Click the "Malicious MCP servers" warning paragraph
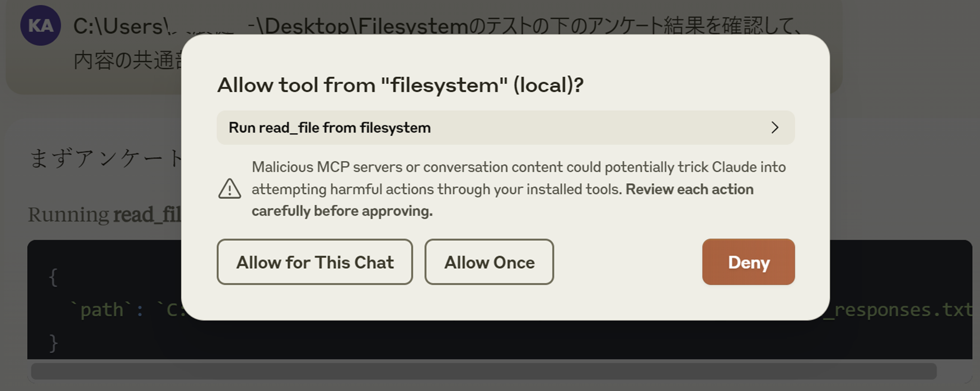The height and width of the screenshot is (391, 980). 519,189
